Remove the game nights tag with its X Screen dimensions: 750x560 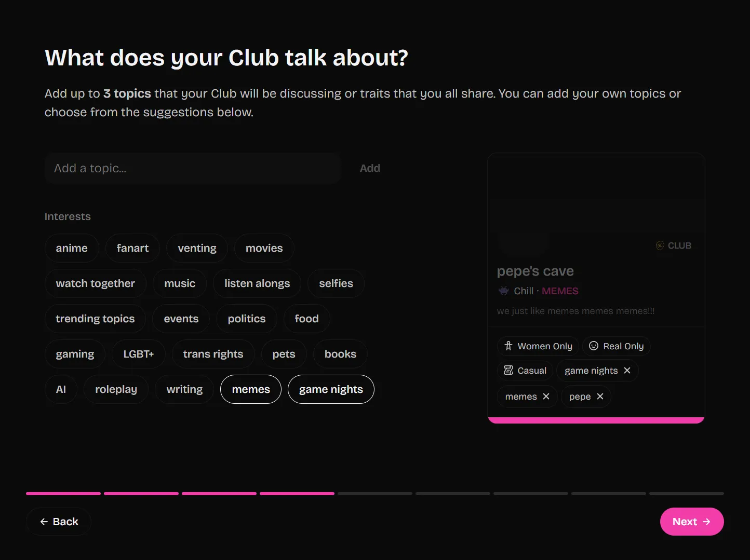[x=627, y=371]
